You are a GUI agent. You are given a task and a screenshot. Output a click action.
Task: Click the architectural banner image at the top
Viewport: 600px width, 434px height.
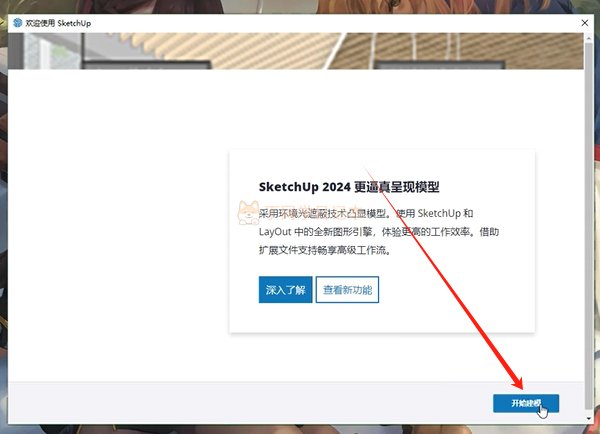[296, 51]
